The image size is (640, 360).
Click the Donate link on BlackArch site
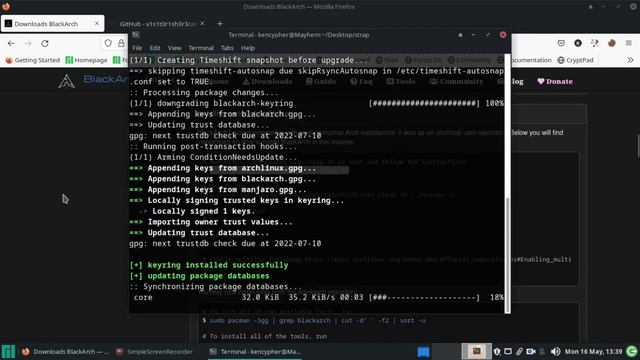(555, 81)
